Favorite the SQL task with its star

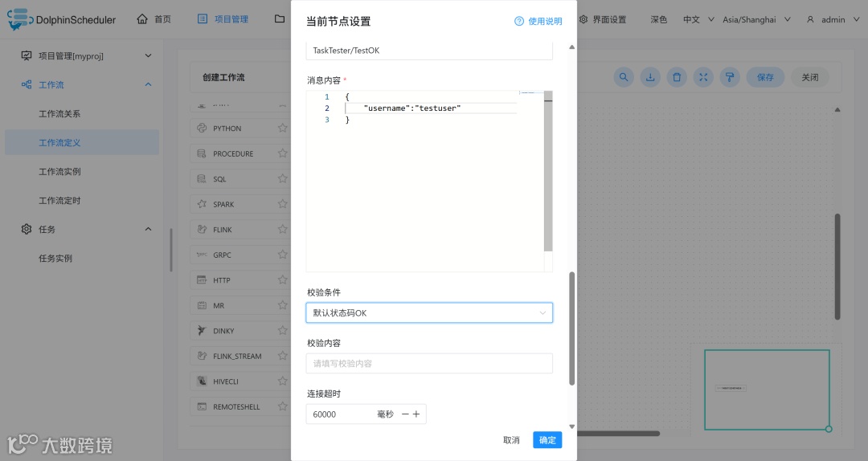tap(283, 179)
